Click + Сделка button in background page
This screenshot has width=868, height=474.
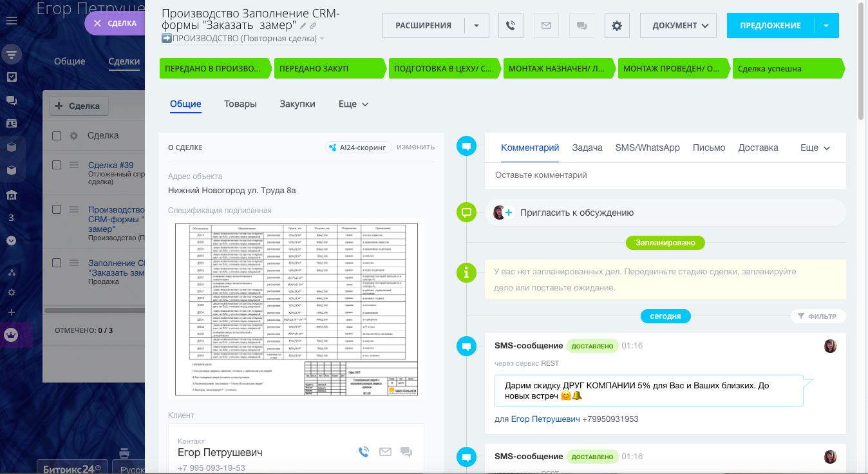[x=79, y=106]
